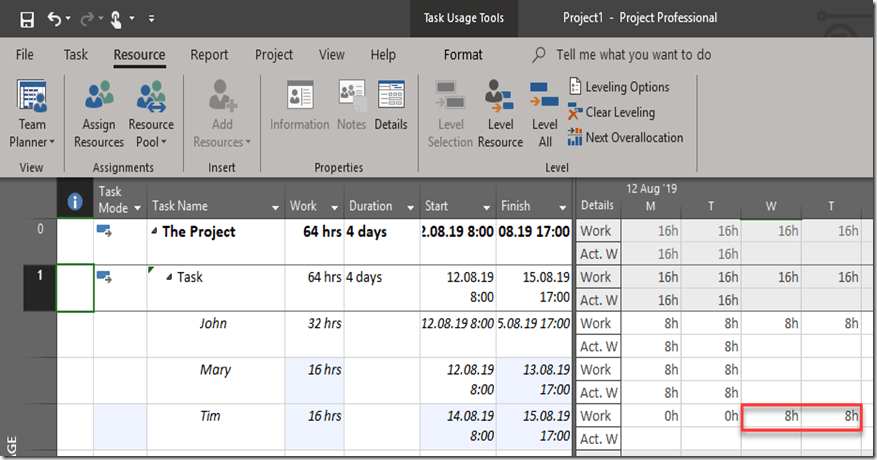Open the Finish column filter dropdown
Image resolution: width=877 pixels, height=460 pixels.
click(561, 207)
